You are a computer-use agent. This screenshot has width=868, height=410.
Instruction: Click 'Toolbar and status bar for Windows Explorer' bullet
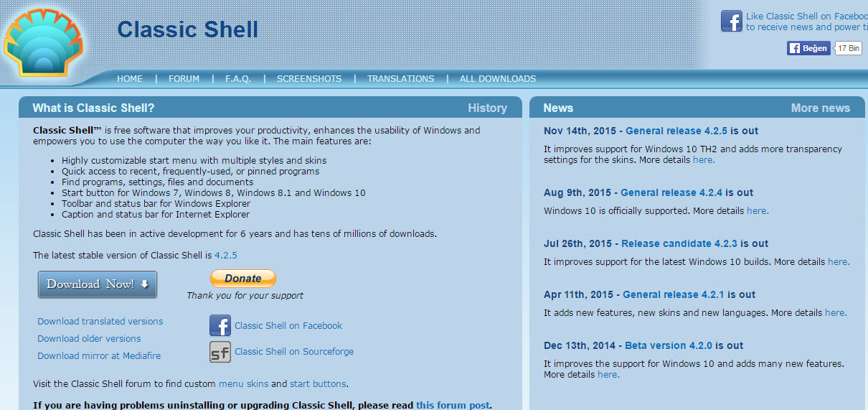(x=156, y=204)
